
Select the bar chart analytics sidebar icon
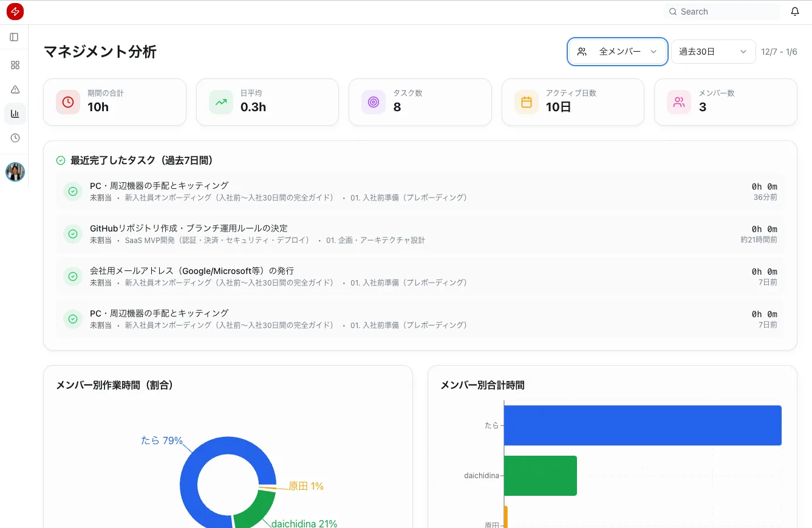click(x=15, y=114)
